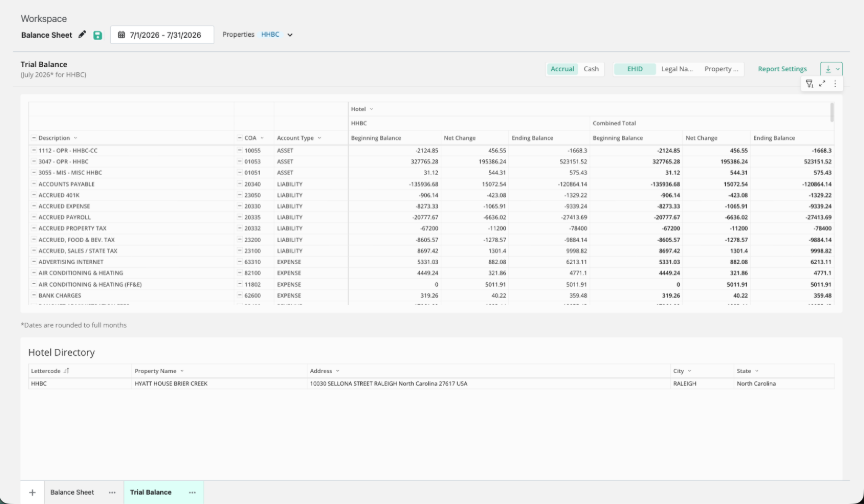Click the ACCRUED, SALES / STATE TAX row label
Viewport: 864px width, 504px height.
click(78, 251)
